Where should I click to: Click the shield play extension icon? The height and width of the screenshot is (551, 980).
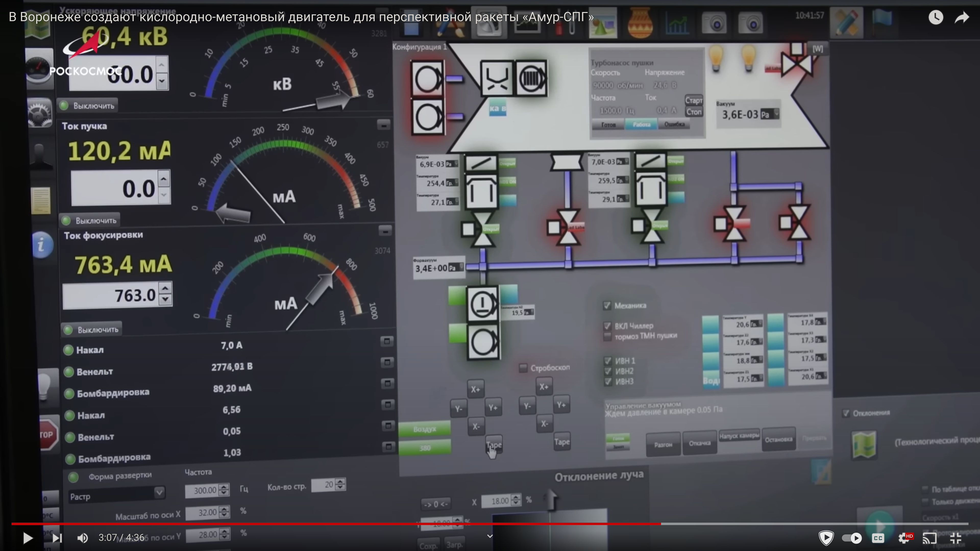point(826,538)
